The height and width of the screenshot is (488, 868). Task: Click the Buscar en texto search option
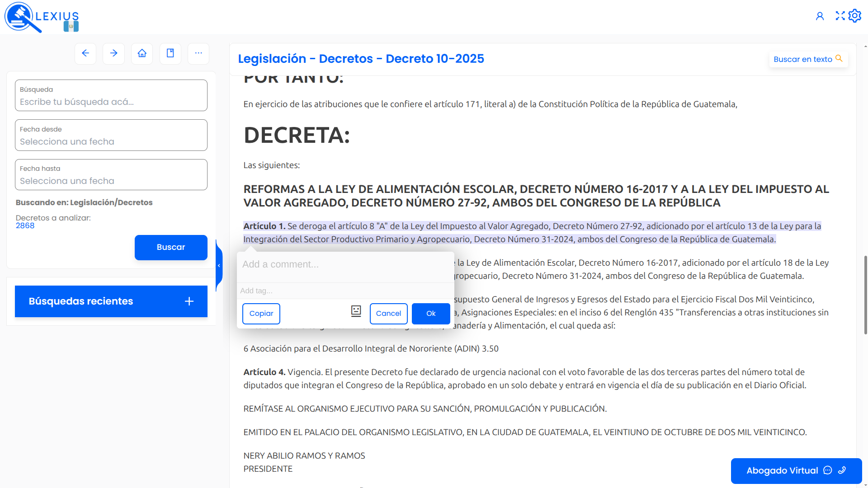click(x=808, y=59)
